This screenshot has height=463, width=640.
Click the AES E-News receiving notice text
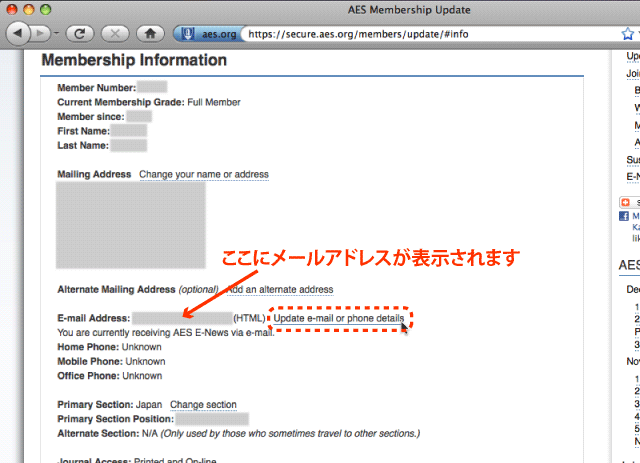point(166,333)
